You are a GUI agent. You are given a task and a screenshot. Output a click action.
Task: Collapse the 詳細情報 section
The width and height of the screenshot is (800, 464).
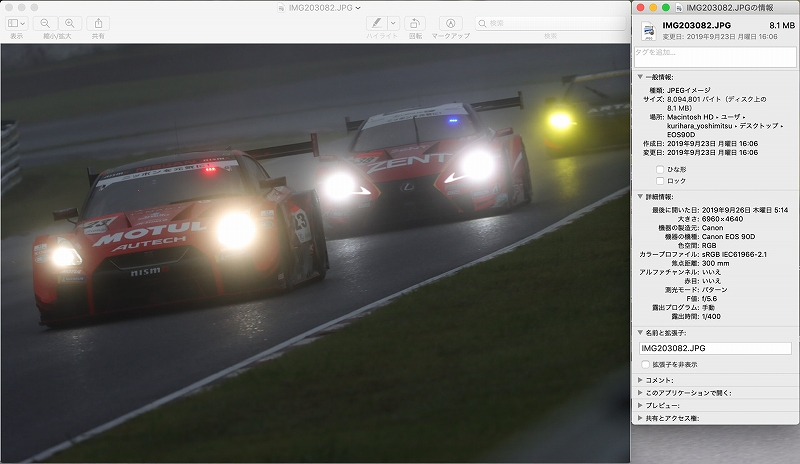[640, 197]
